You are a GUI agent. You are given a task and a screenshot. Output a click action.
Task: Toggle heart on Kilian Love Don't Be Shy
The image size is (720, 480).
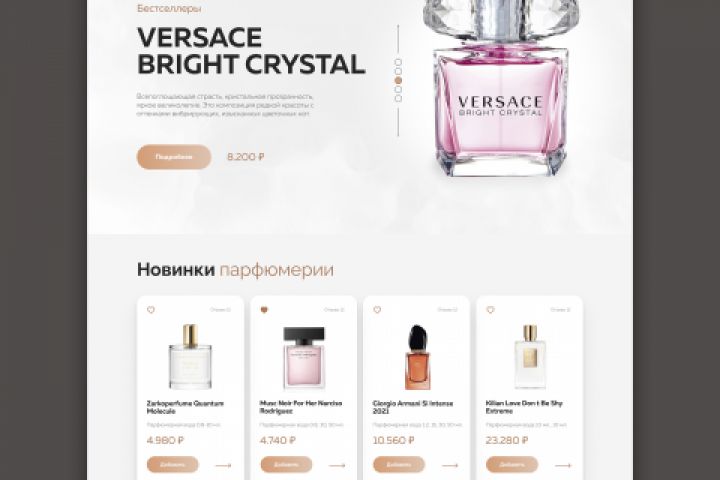coord(490,310)
